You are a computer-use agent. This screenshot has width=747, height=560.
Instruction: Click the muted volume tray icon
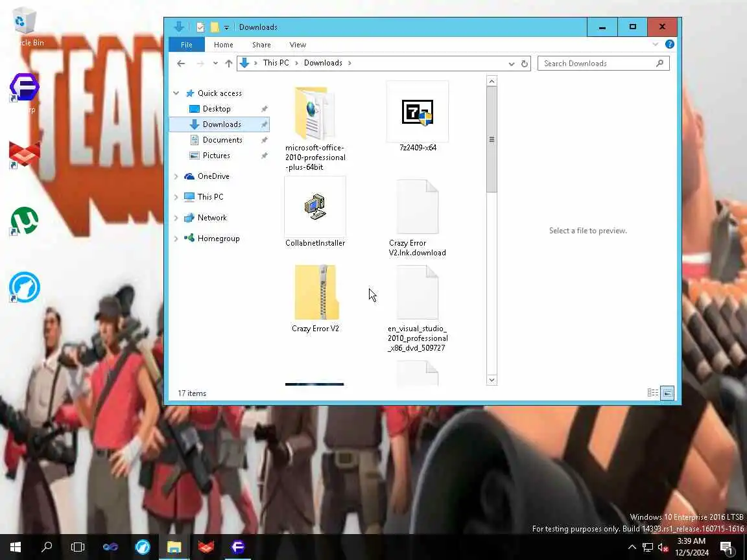663,547
